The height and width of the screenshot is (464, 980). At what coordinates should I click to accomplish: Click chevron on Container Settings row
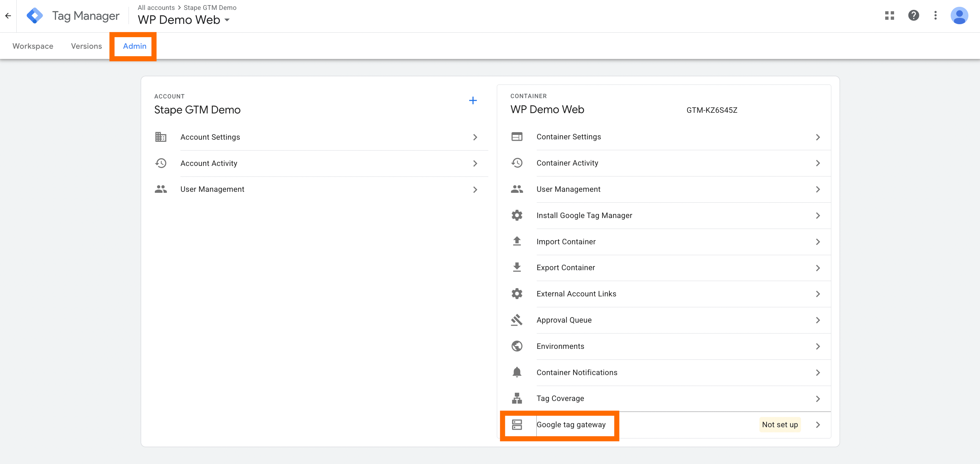[818, 137]
